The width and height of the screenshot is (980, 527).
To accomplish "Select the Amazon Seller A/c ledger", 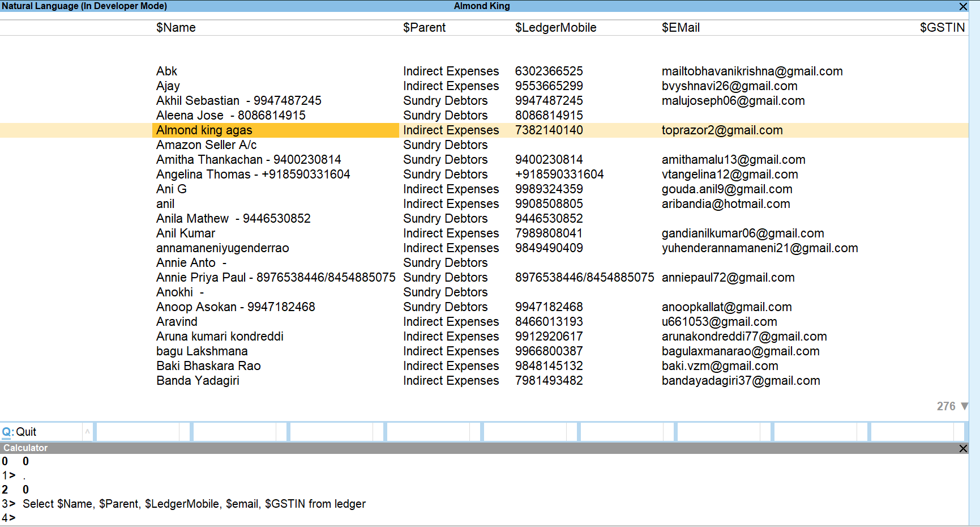I will (206, 144).
